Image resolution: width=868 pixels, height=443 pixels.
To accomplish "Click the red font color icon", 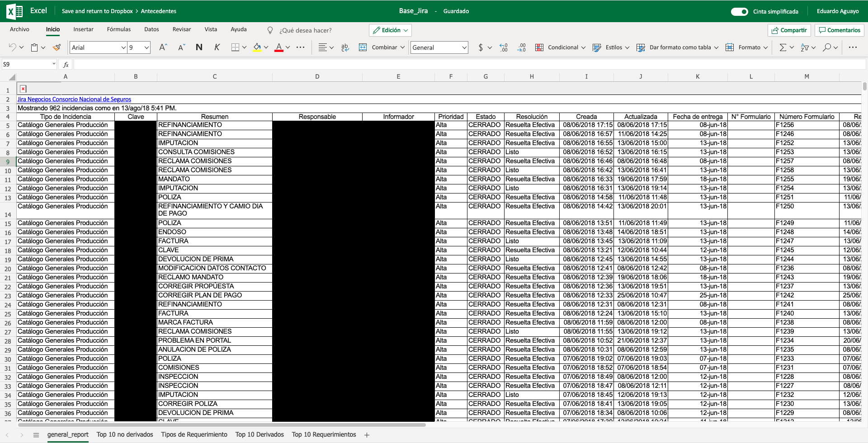I will (x=279, y=47).
